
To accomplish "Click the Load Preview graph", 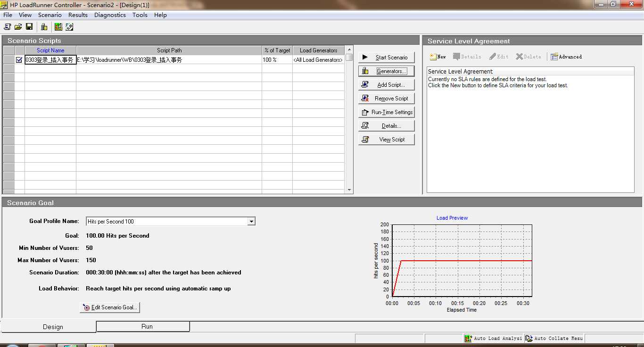I will (x=462, y=260).
